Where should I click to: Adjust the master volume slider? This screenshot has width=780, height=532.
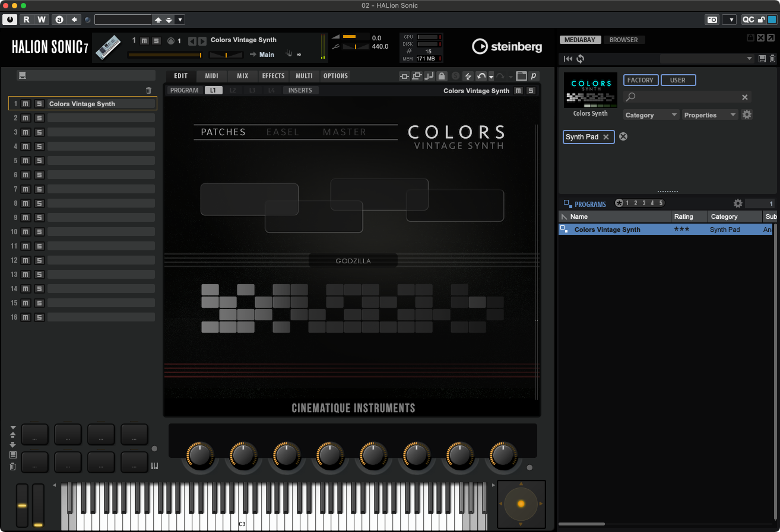coord(355,37)
